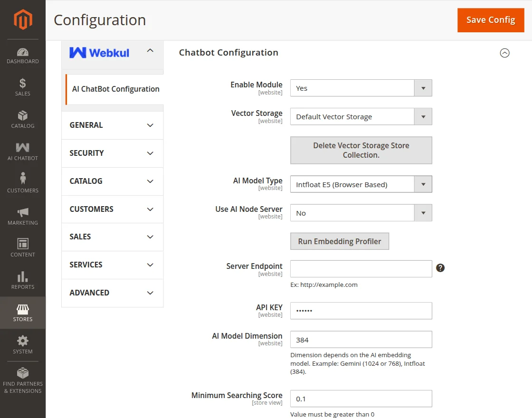This screenshot has height=418, width=532.
Task: Click the Run Embedding Profiler button
Action: click(340, 241)
